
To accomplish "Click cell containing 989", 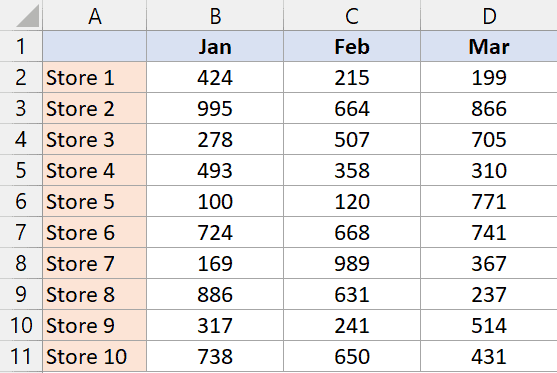I will coord(352,263).
